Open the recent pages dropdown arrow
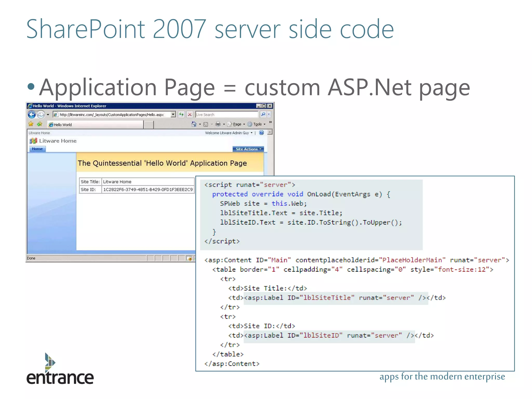 coord(48,115)
